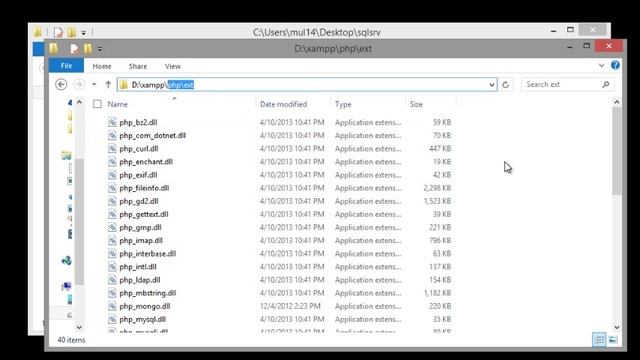The height and width of the screenshot is (360, 640).
Task: Click the 1,523 KB size cell
Action: 437,201
